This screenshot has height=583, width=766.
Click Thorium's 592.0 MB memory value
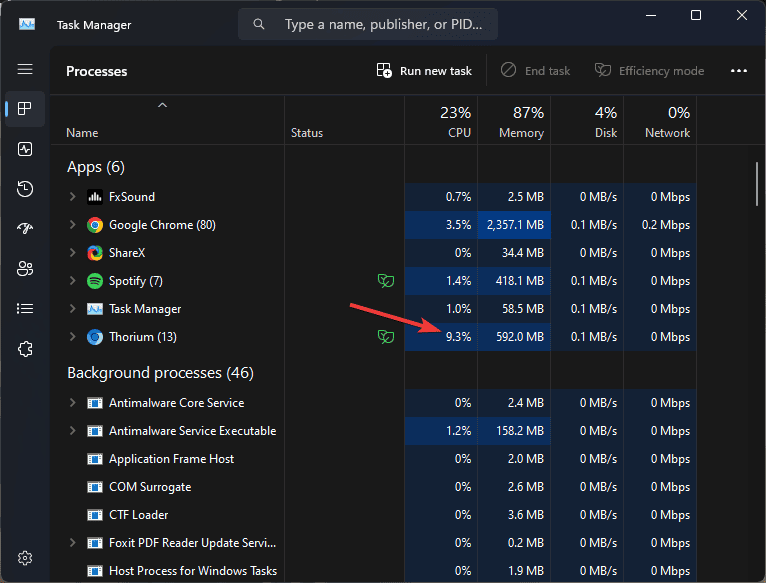coord(520,337)
